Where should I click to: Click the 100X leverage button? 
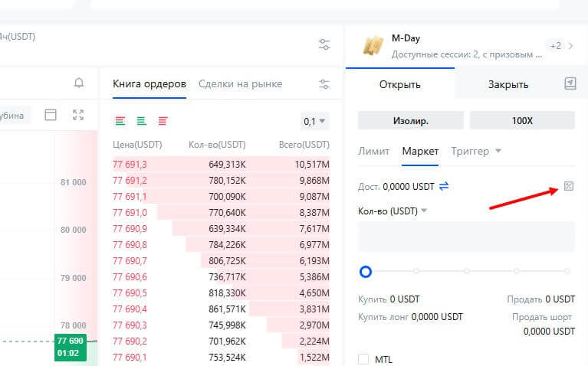521,120
